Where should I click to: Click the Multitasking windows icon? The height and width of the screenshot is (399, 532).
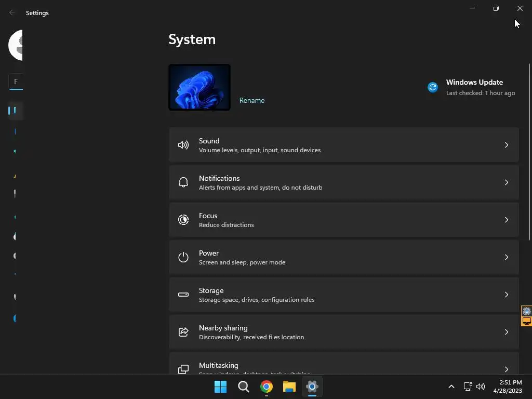183,369
